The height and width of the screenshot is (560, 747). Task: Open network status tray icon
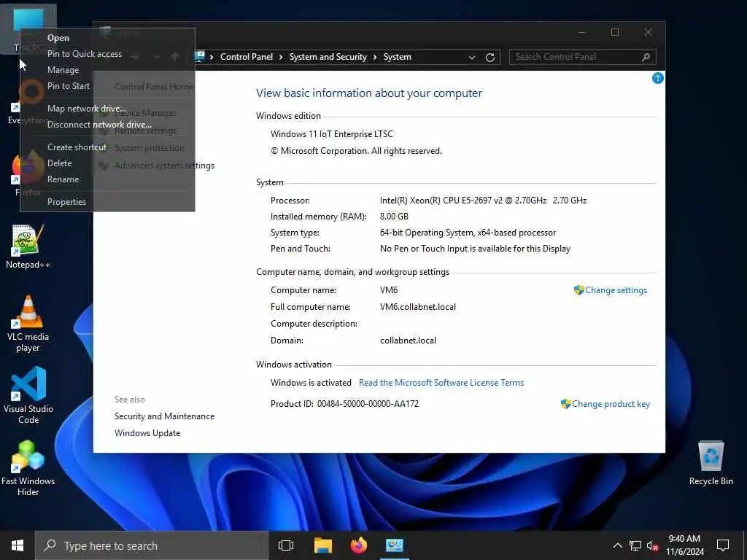[x=635, y=545]
